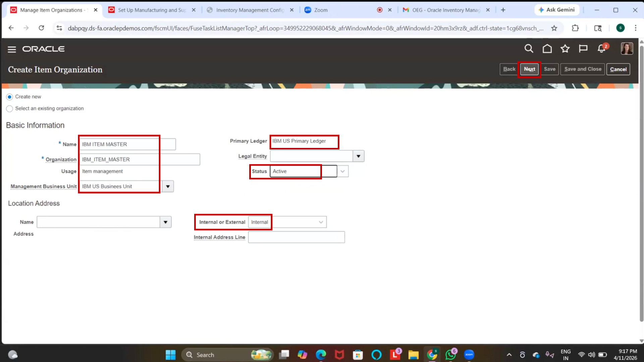
Task: Open Chrome profile avatar S
Action: click(620, 28)
